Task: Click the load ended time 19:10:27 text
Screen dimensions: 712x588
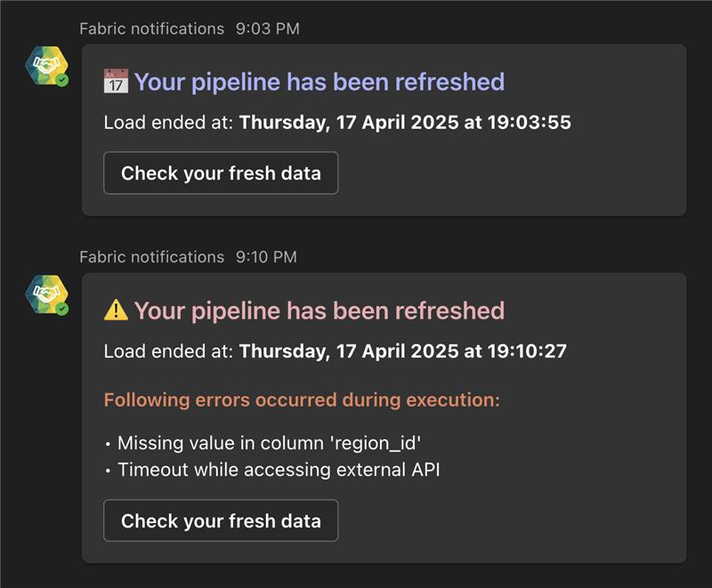Action: pos(527,351)
